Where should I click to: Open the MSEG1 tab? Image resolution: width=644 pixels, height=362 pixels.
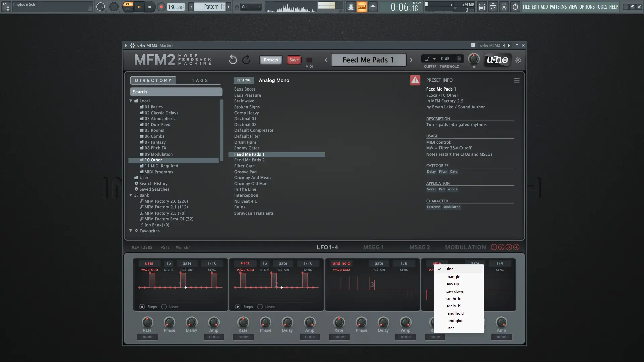pos(373,247)
